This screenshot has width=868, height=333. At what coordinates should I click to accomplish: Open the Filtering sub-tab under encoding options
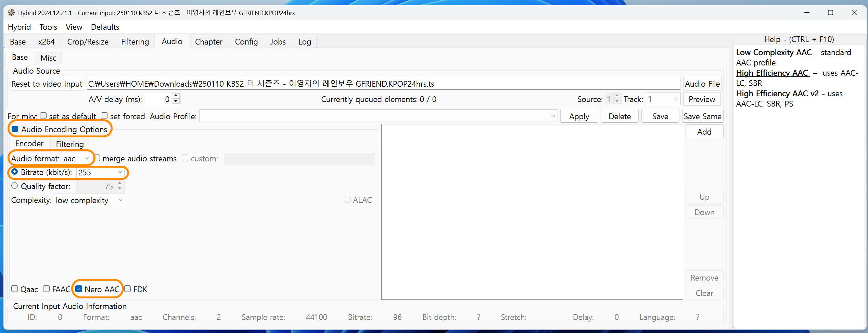pos(70,144)
